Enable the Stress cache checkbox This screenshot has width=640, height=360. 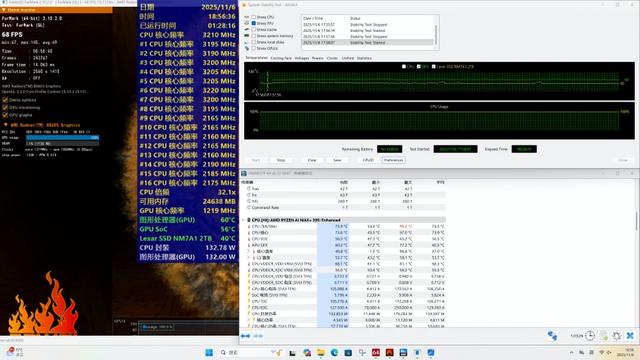(x=254, y=30)
